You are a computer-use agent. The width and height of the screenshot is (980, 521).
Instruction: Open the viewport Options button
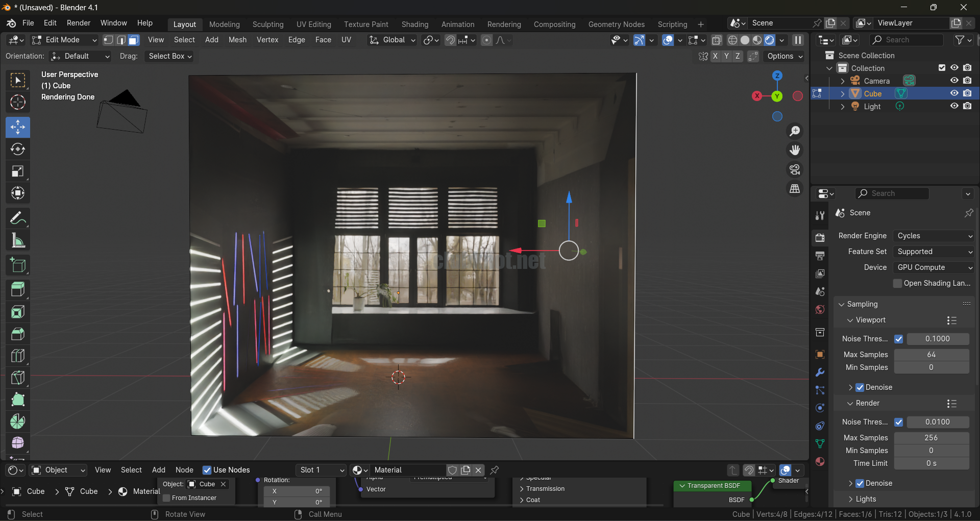coord(785,56)
